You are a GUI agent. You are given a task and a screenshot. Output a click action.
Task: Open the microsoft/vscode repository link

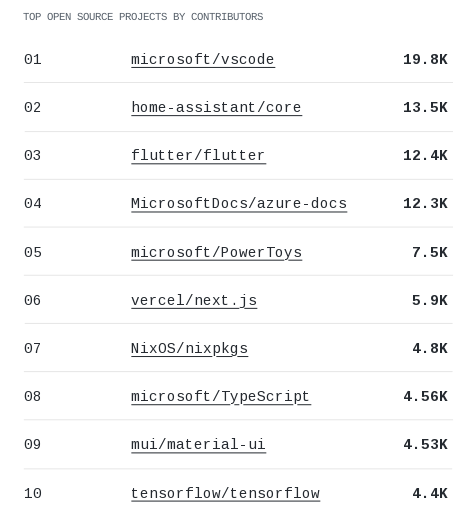click(x=203, y=60)
